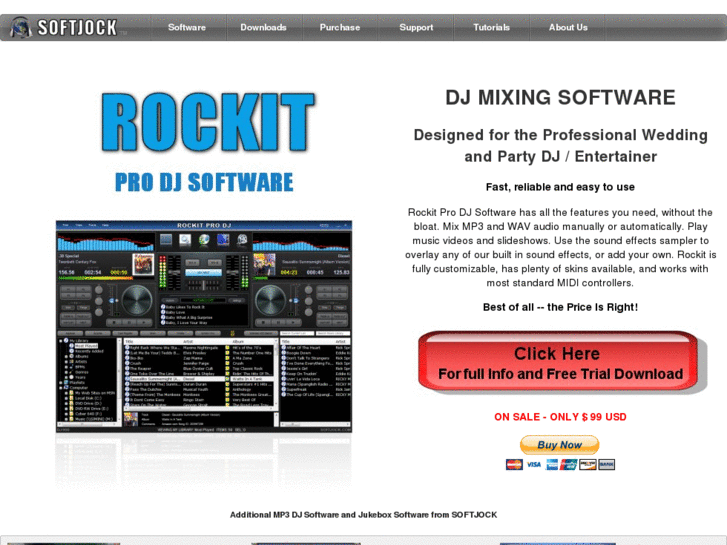Open the Tutorials nav item
The height and width of the screenshot is (545, 727).
[491, 27]
